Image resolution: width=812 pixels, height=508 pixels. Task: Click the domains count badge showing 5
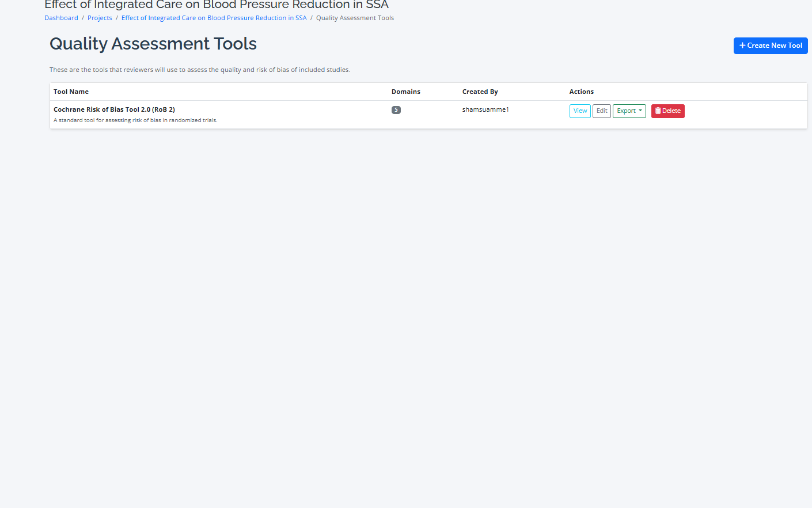[396, 110]
